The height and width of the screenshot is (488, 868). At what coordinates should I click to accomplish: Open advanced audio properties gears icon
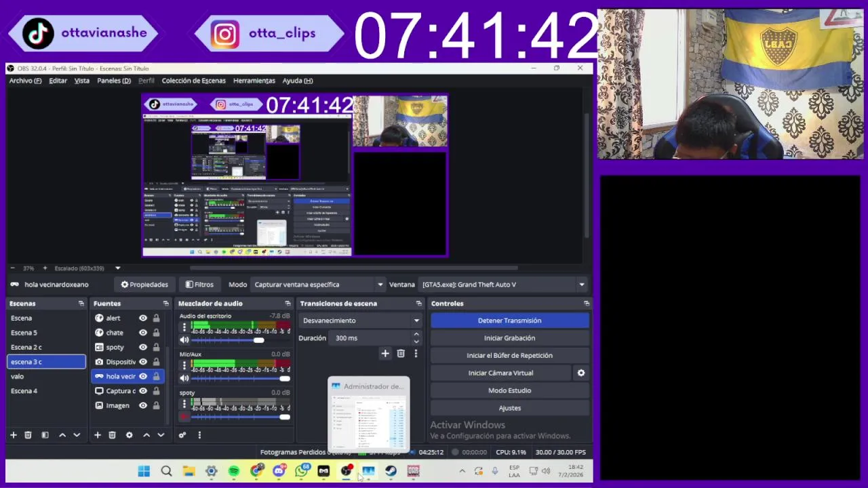[182, 435]
